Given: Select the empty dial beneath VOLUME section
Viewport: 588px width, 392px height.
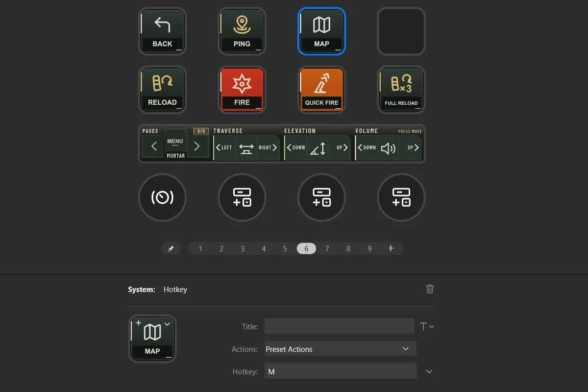Looking at the screenshot, I should pyautogui.click(x=401, y=197).
